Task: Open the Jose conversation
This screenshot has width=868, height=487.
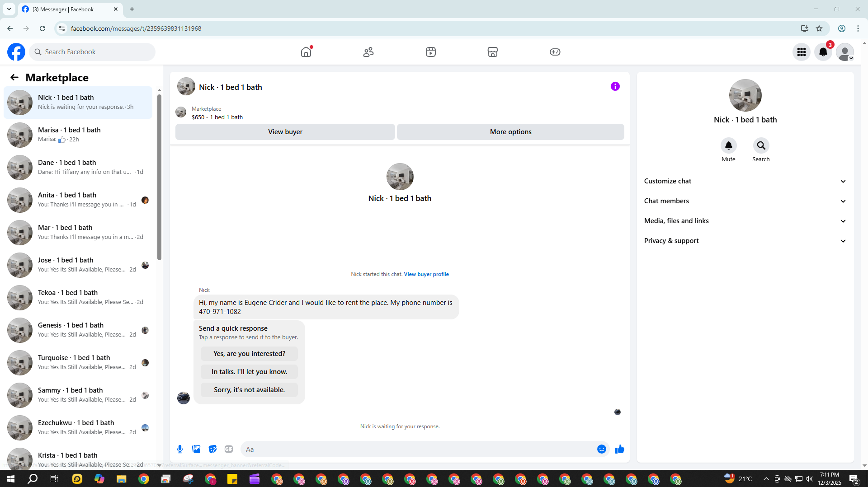Action: point(78,265)
